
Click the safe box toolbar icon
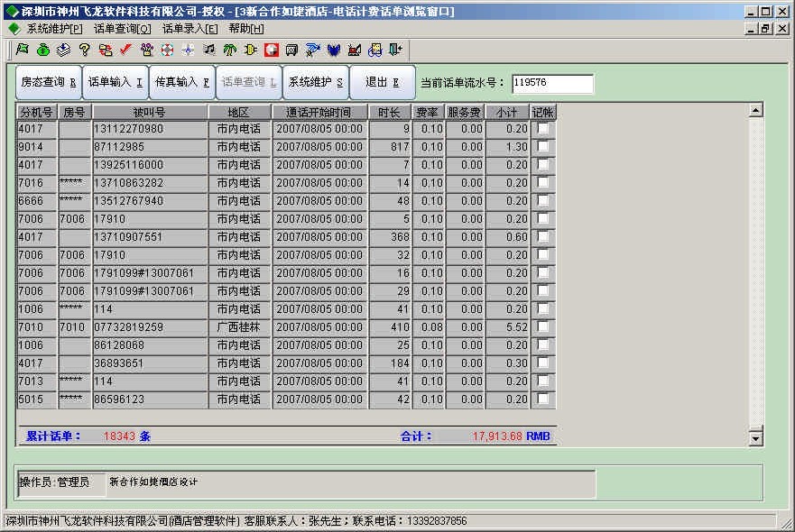(291, 50)
